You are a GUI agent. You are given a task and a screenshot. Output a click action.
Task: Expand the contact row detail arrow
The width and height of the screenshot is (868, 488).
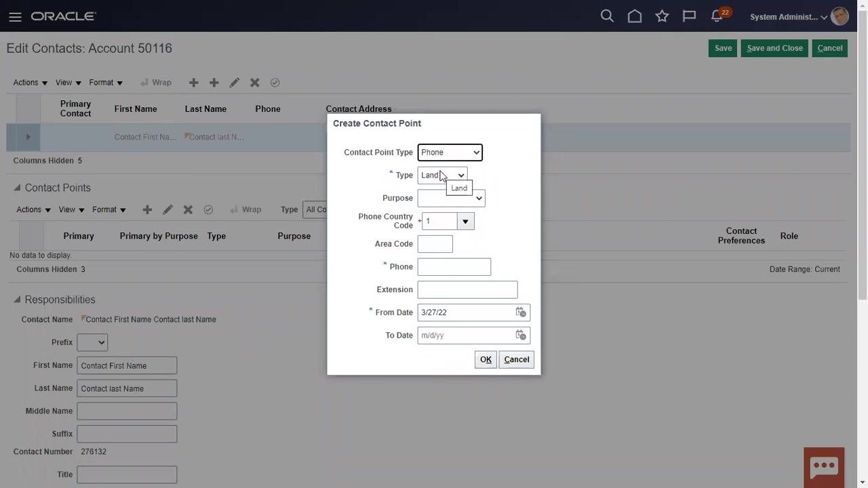[x=28, y=137]
